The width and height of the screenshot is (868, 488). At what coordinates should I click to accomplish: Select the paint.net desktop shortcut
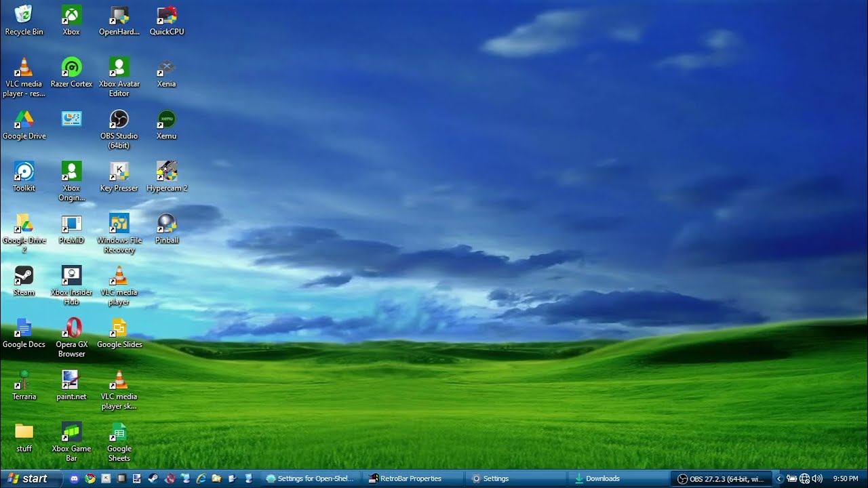(71, 386)
